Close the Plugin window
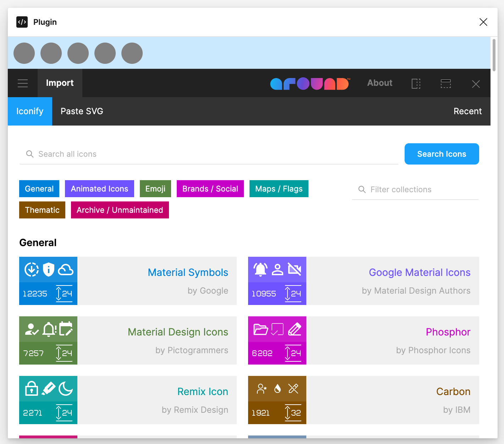504x444 pixels. [483, 22]
